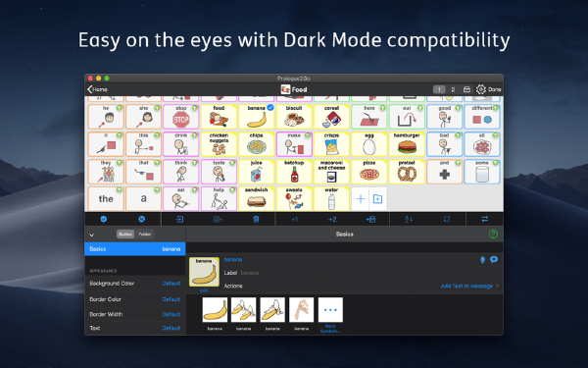Image resolution: width=588 pixels, height=368 pixels.
Task: Click the move-to-storage arrow icon in toolbar
Action: [x=370, y=219]
